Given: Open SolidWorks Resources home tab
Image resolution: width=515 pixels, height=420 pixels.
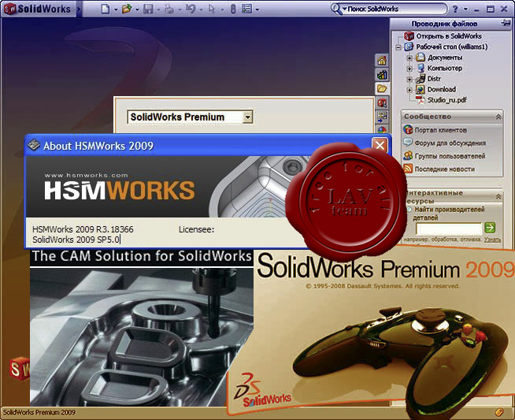Looking at the screenshot, I should [382, 61].
